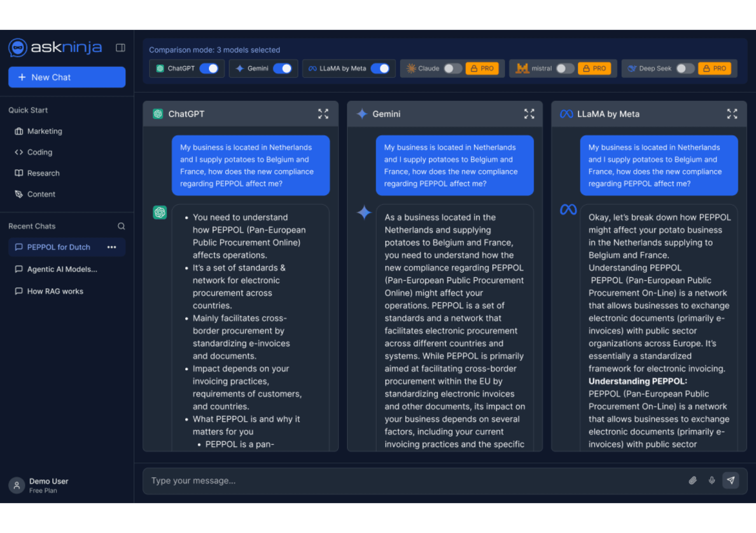
Task: Switch off LLaMA by Meta toggle
Action: (380, 68)
